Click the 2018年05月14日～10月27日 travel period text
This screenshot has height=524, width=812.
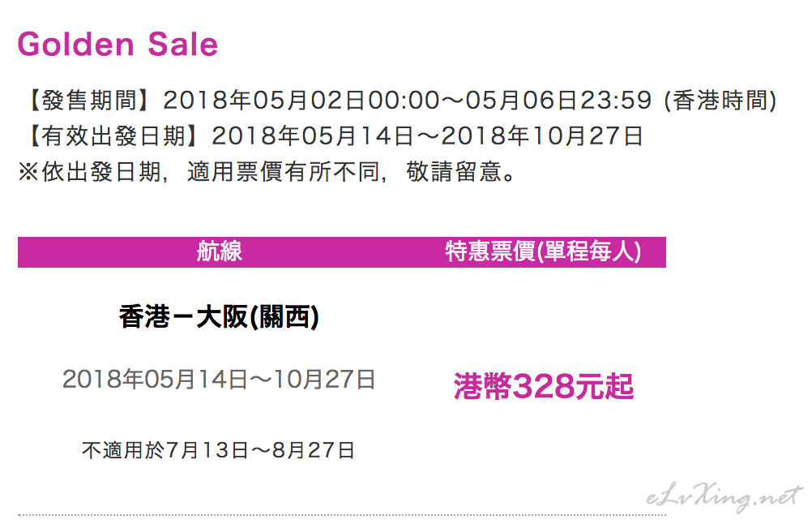(219, 380)
